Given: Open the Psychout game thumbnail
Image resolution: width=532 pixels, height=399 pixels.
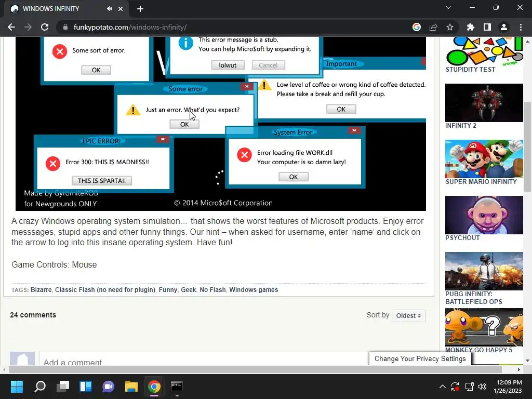Looking at the screenshot, I should [484, 215].
